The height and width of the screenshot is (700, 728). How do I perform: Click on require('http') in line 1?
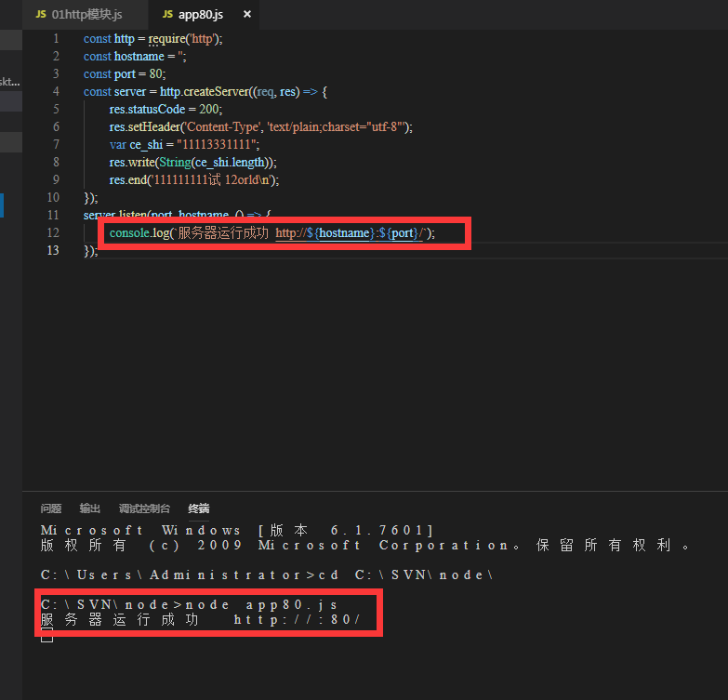183,38
